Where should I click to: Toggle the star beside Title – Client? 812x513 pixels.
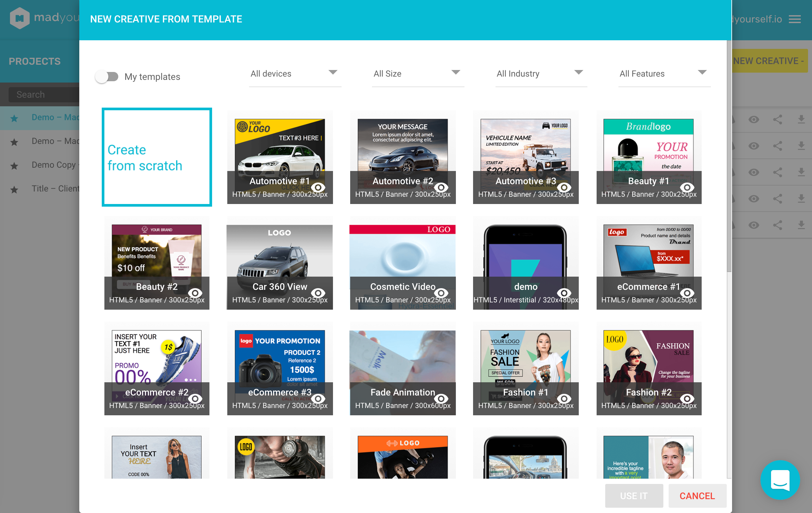point(14,189)
